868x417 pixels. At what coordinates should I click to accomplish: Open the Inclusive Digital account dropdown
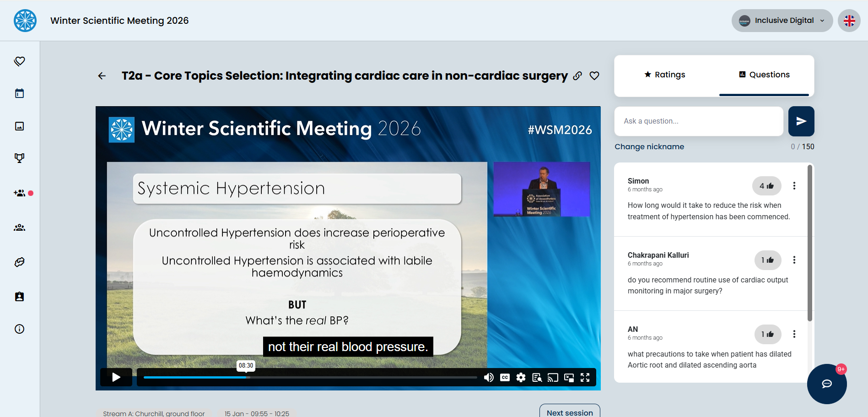pyautogui.click(x=782, y=21)
